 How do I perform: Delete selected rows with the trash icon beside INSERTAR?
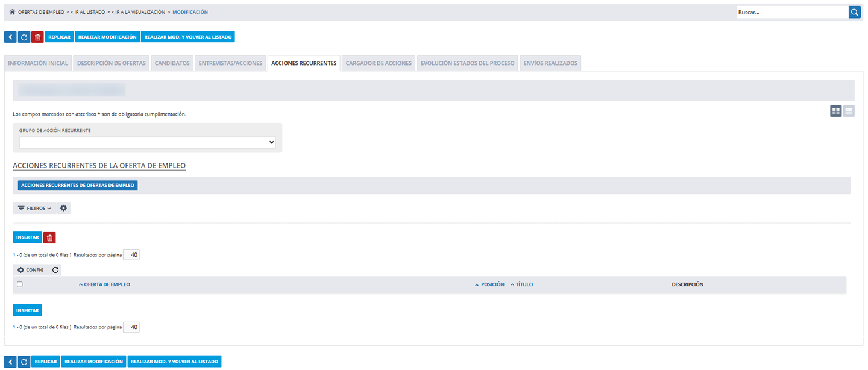click(49, 237)
